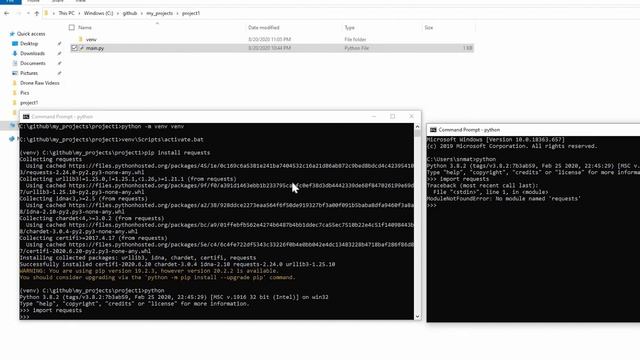Click ModuleNotFoundError line in right prompt
Image resolution: width=640 pixels, height=360 pixels.
(504, 199)
